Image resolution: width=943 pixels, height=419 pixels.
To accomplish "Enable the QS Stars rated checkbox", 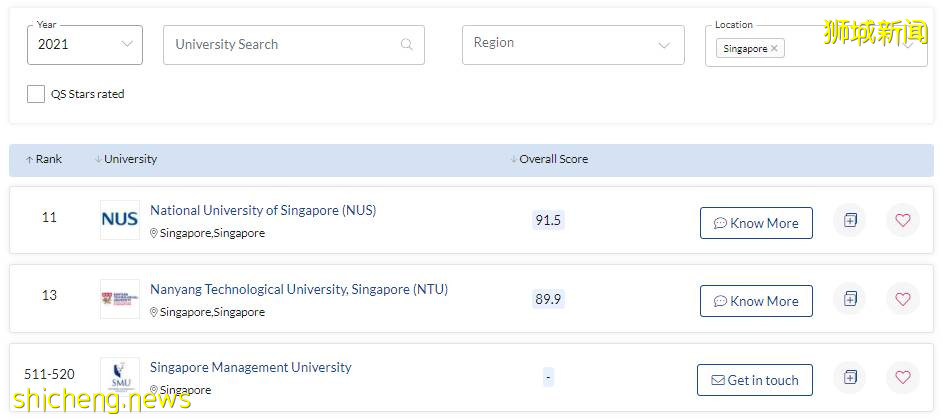I will tap(36, 94).
